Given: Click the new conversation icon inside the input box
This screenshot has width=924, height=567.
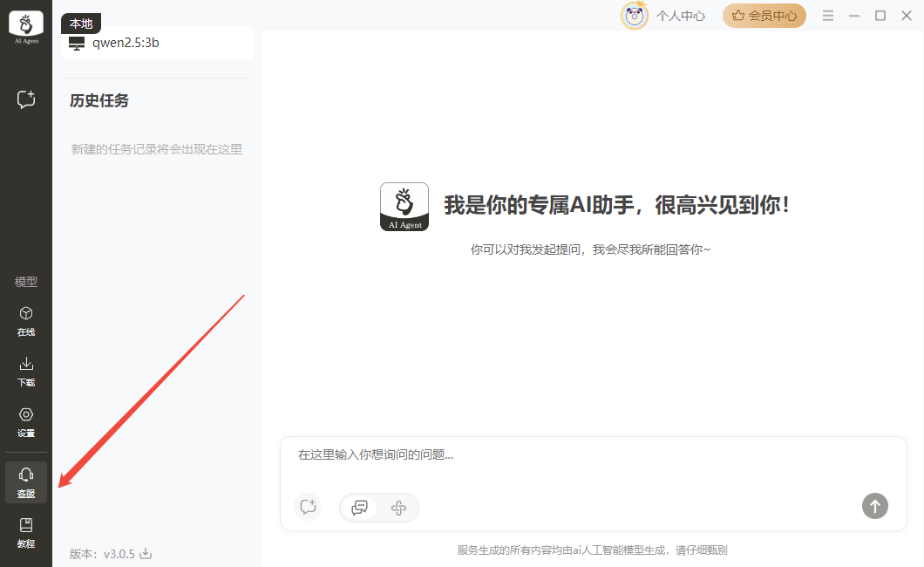Looking at the screenshot, I should point(307,507).
